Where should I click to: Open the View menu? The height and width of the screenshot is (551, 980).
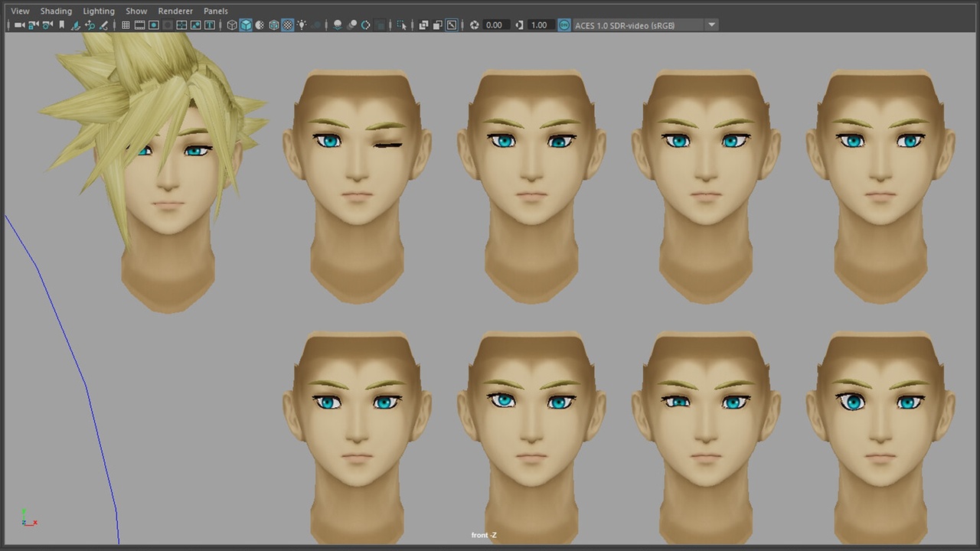click(20, 11)
